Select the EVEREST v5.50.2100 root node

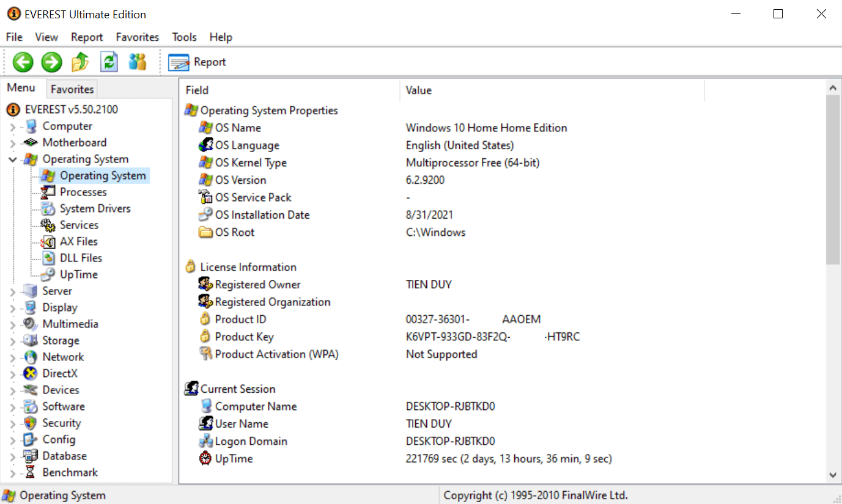[x=62, y=109]
